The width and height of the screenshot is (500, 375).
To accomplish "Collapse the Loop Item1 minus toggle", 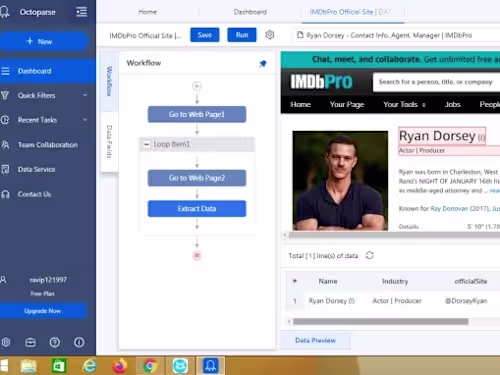I will pos(146,144).
